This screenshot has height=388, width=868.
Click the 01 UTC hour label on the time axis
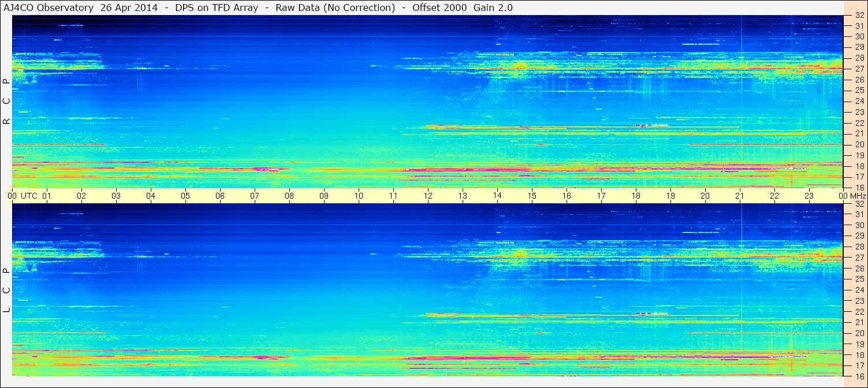coord(47,196)
